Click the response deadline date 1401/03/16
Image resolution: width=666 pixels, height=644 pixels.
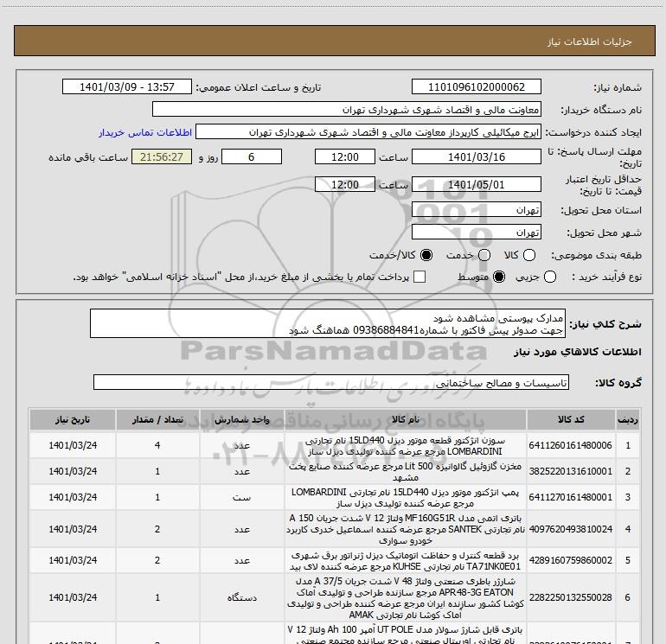[x=476, y=157]
